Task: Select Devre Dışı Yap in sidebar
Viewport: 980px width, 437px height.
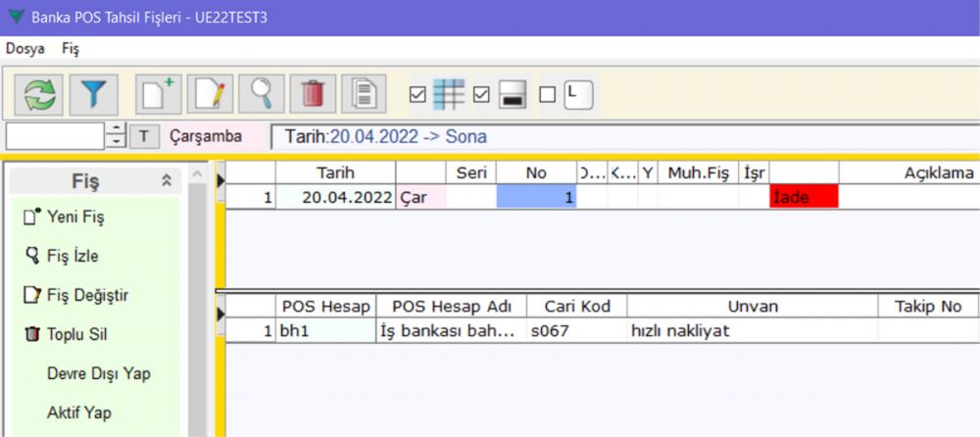Action: click(x=98, y=373)
